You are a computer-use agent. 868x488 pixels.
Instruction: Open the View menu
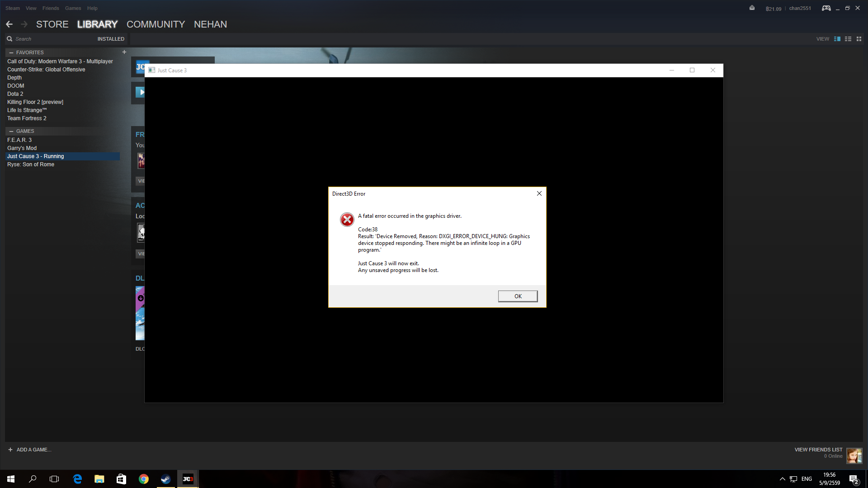point(31,8)
